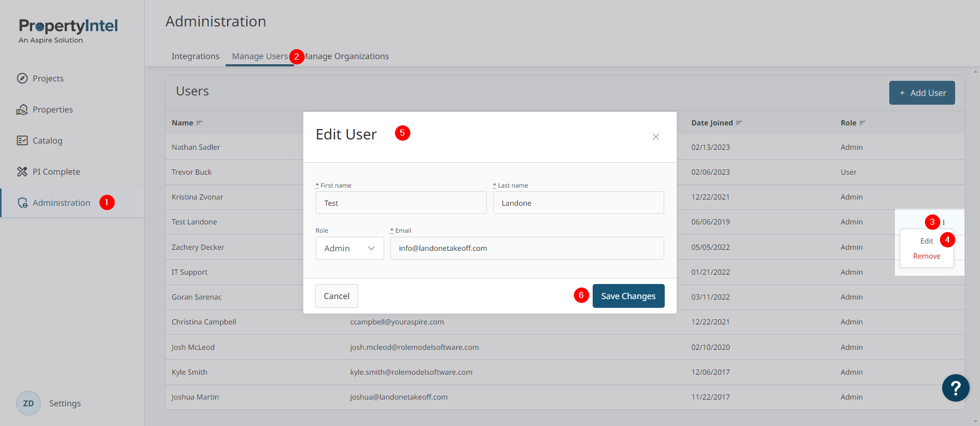980x426 pixels.
Task: Click Save Changes in Edit User dialog
Action: tap(628, 296)
